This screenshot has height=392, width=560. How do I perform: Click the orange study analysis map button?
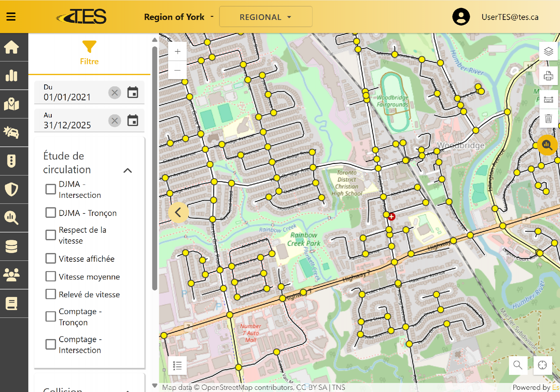coord(547,145)
